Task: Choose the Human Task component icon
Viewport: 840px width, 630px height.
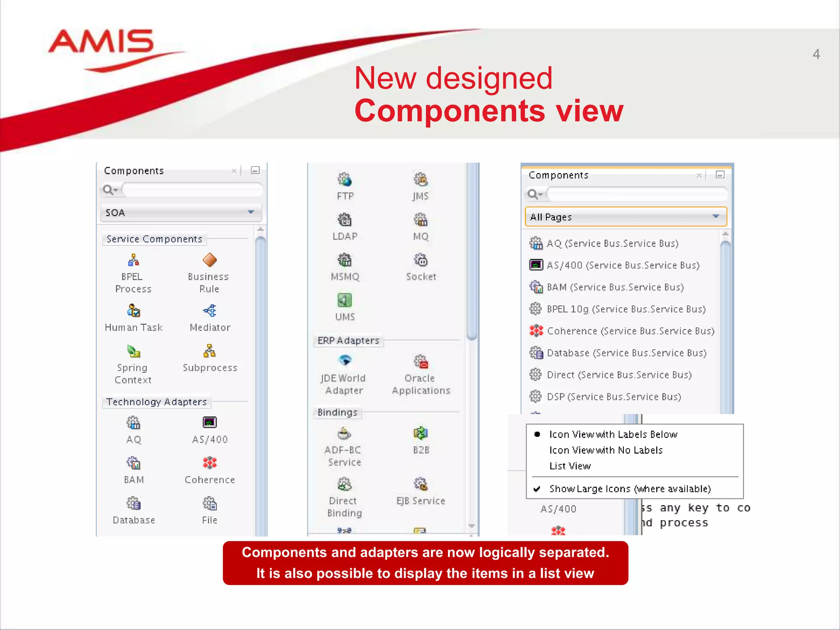Action: pos(133,311)
